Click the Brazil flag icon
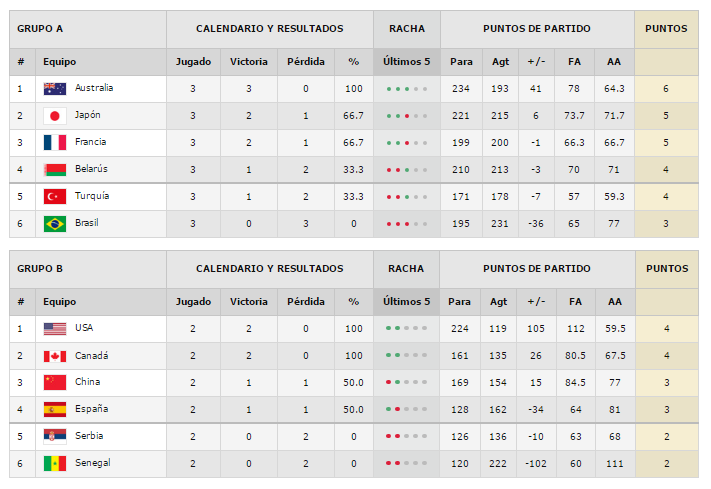Viewport: 711px width, 489px height. (x=55, y=224)
